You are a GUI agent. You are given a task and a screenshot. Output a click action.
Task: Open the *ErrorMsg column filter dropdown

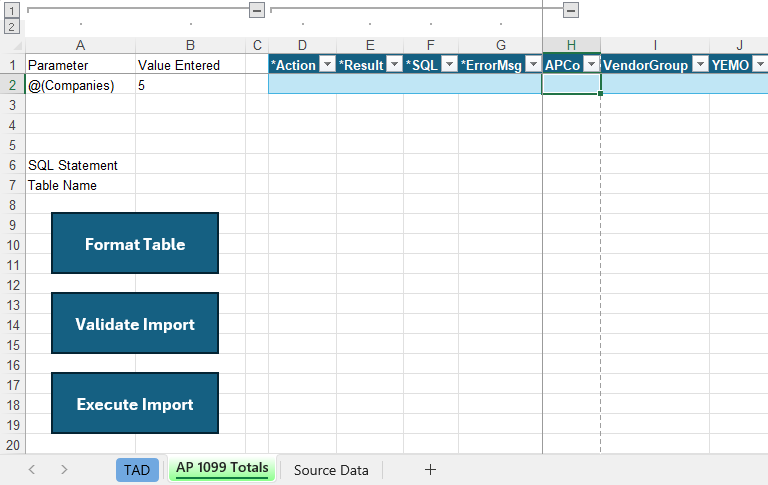point(533,64)
